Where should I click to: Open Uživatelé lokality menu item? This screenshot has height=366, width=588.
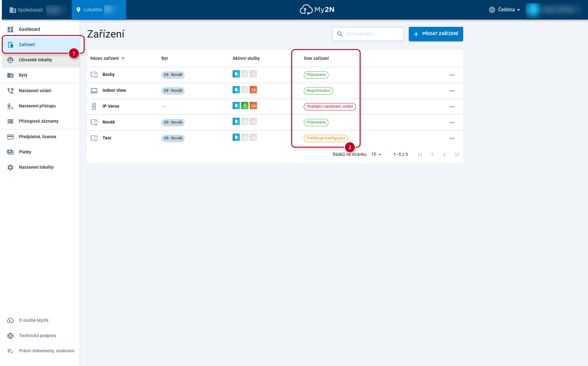click(x=41, y=60)
